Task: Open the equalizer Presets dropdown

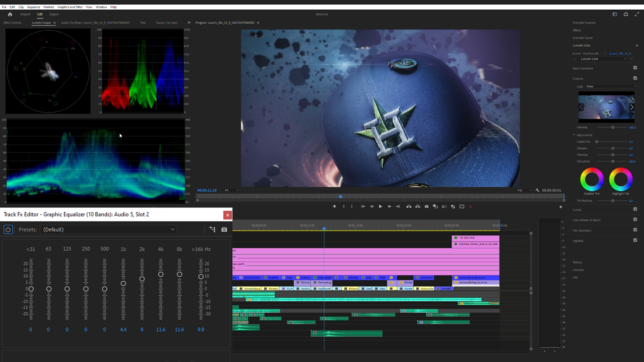Action: [109, 230]
